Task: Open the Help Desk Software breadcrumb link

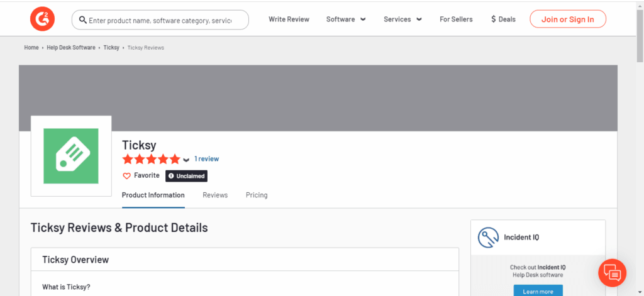Action: (71, 48)
